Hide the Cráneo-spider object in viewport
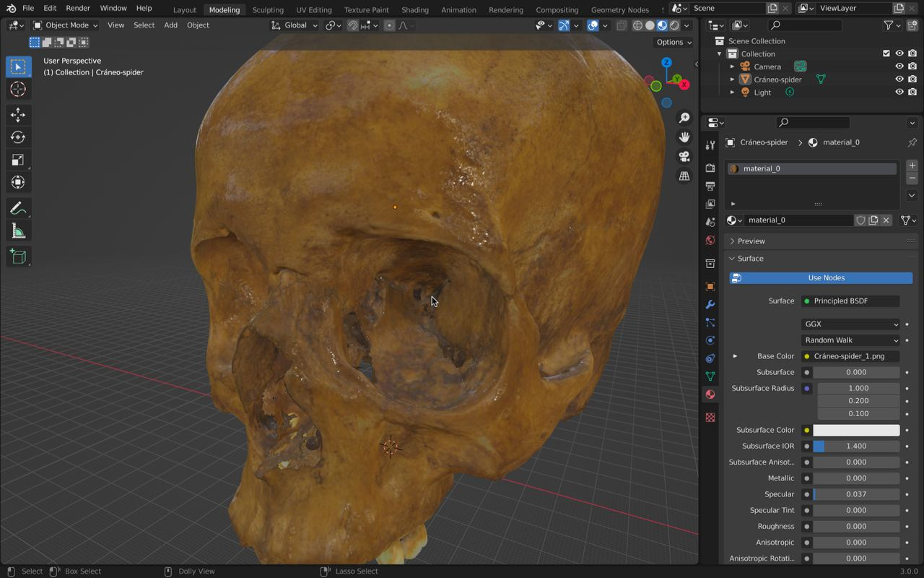Viewport: 924px width, 578px height. (899, 79)
